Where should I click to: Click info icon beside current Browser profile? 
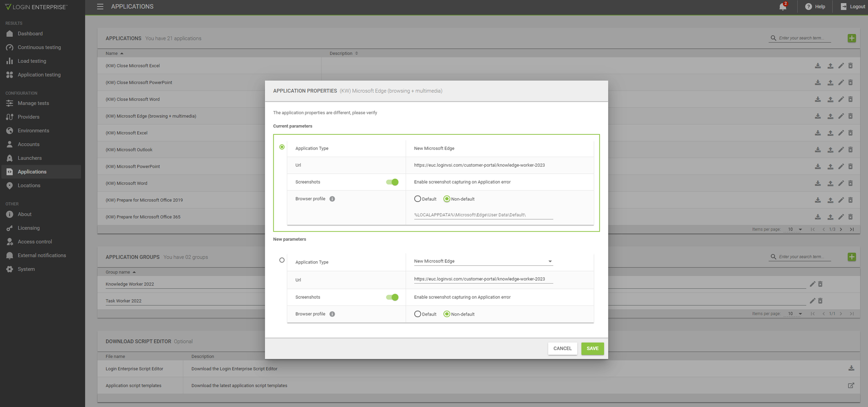coord(332,199)
